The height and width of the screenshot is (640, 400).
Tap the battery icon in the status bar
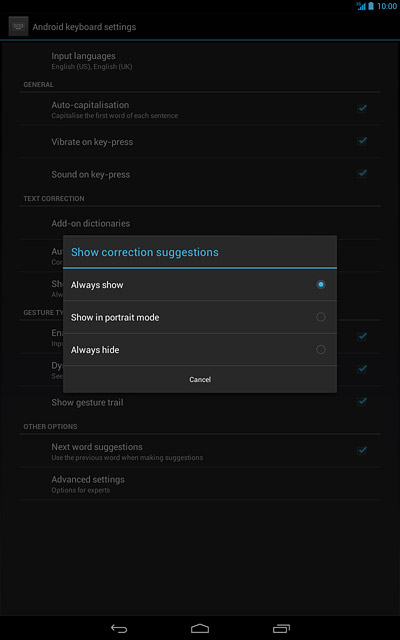coord(371,6)
